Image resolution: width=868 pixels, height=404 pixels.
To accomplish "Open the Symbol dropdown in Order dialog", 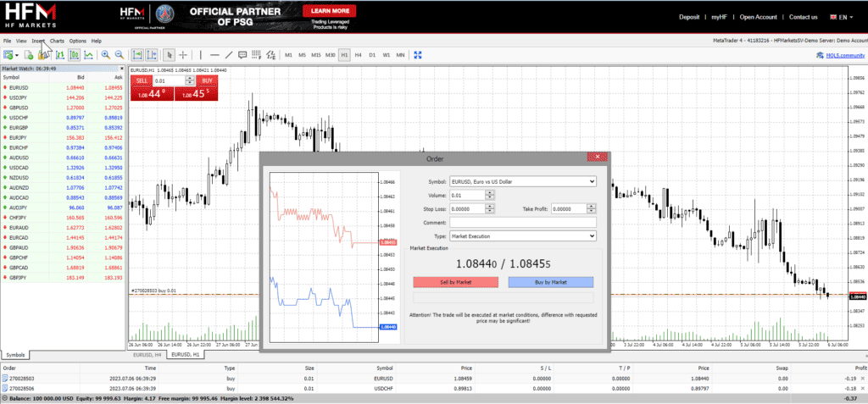I will pyautogui.click(x=522, y=181).
